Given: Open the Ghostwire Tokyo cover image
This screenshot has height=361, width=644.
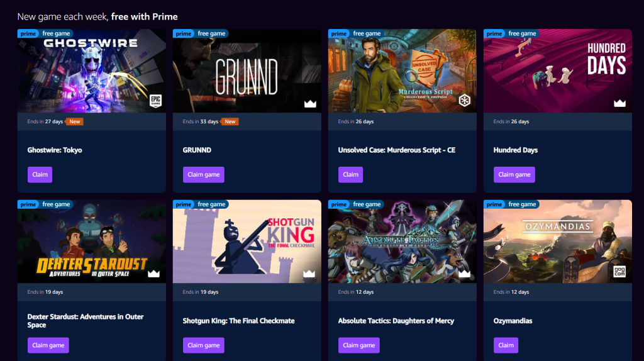Looking at the screenshot, I should (92, 70).
